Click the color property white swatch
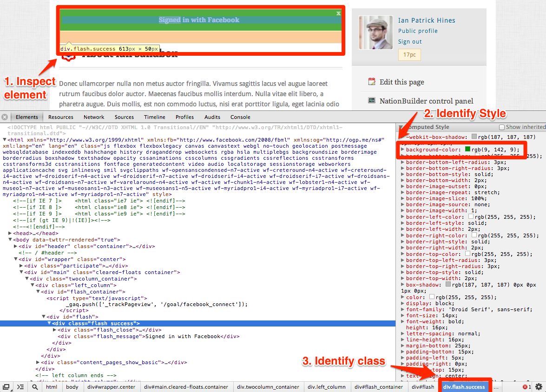546x392 pixels. (x=432, y=297)
